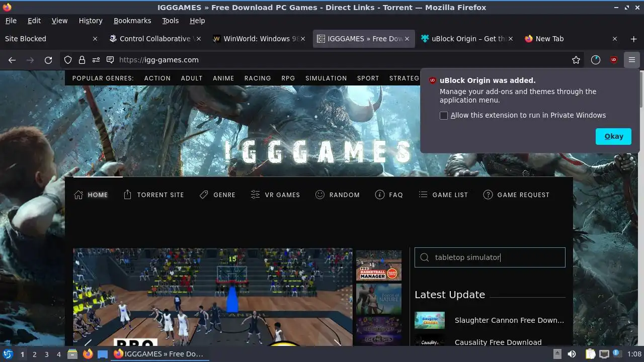Click the FAQ info icon
Viewport: 644px width, 362px height.
coord(380,195)
